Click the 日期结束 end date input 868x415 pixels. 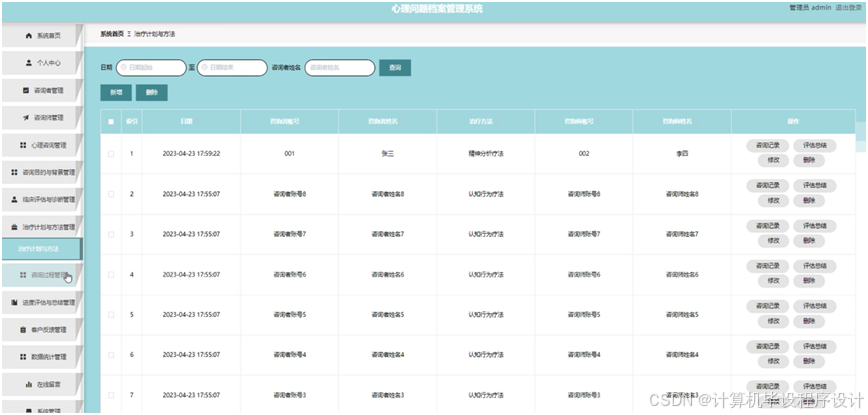pyautogui.click(x=232, y=68)
